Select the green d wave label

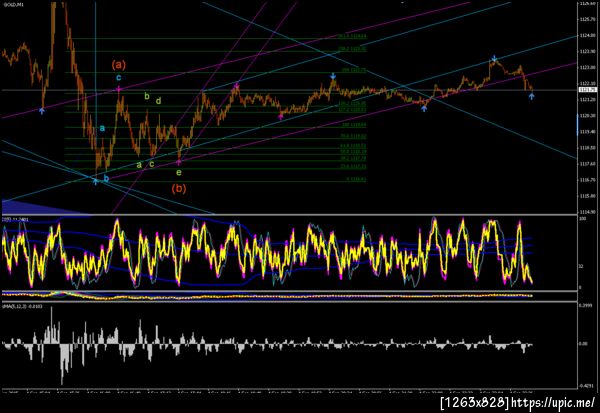tap(158, 101)
